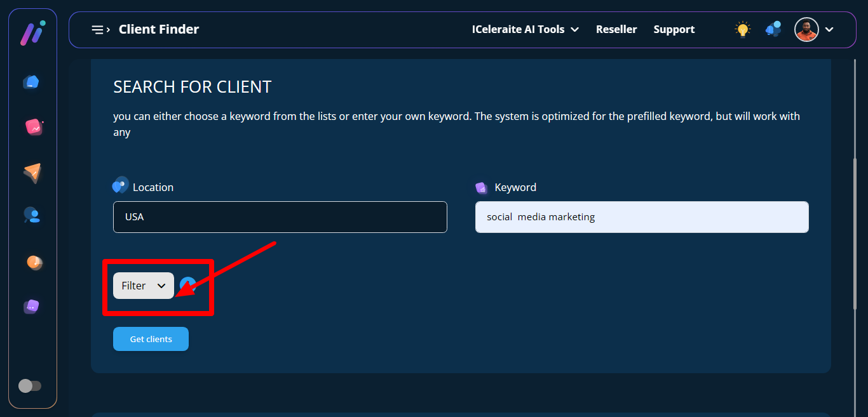Image resolution: width=868 pixels, height=417 pixels.
Task: Click the ICeleraite logo in sidebar
Action: (32, 33)
